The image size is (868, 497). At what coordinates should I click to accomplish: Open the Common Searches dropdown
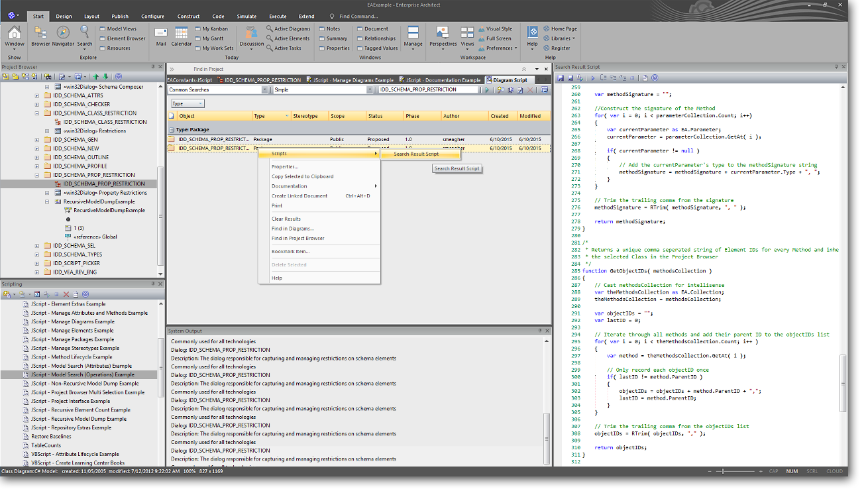coord(264,90)
